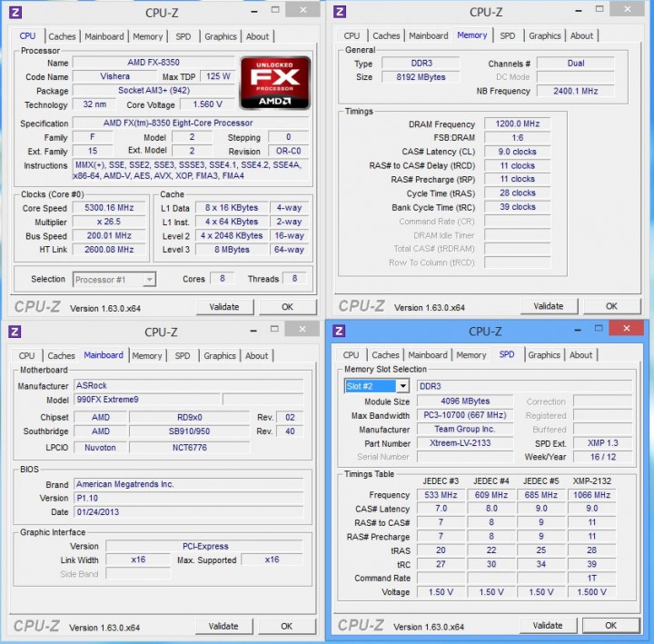Click the ASRock manufacturer field

tap(189, 385)
